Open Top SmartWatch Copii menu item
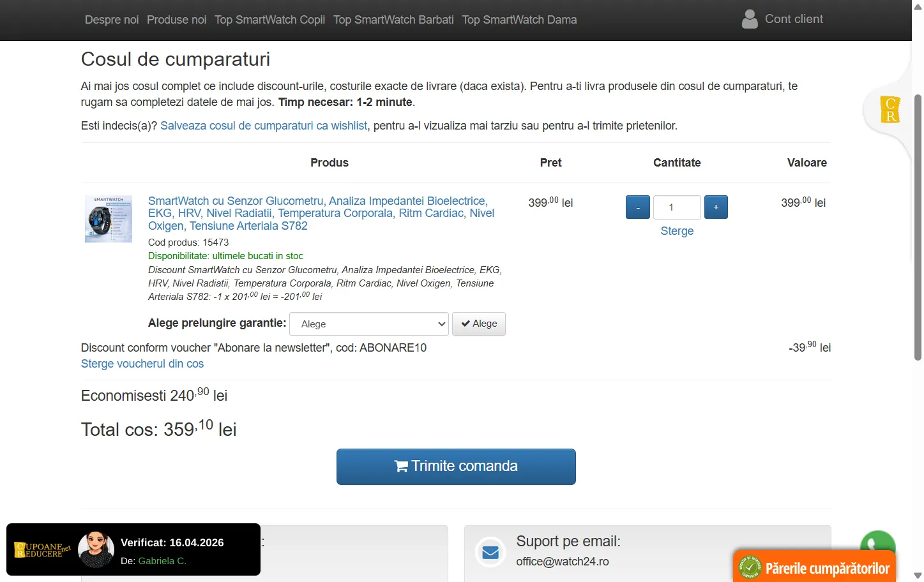 pyautogui.click(x=269, y=20)
